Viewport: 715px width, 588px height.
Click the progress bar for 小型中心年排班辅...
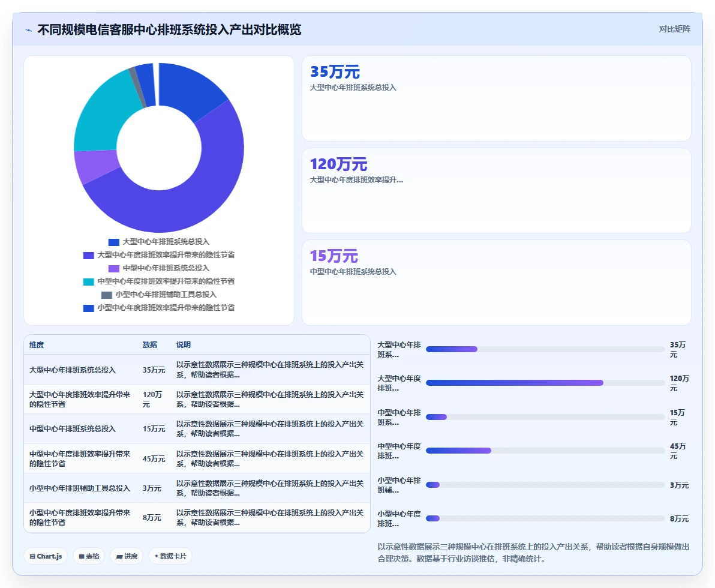(545, 485)
